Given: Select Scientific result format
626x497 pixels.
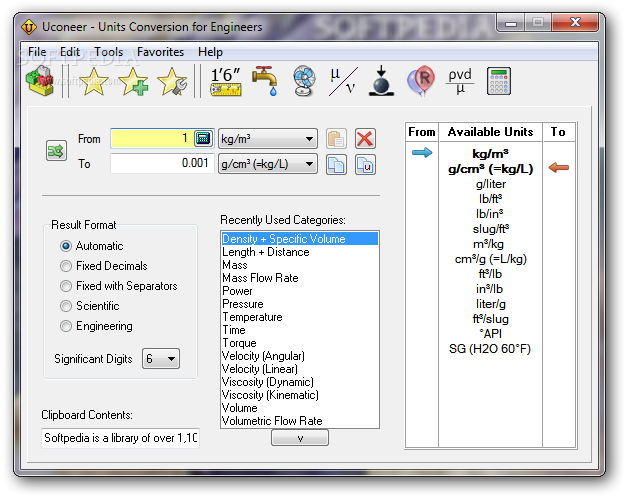Looking at the screenshot, I should 89,306.
